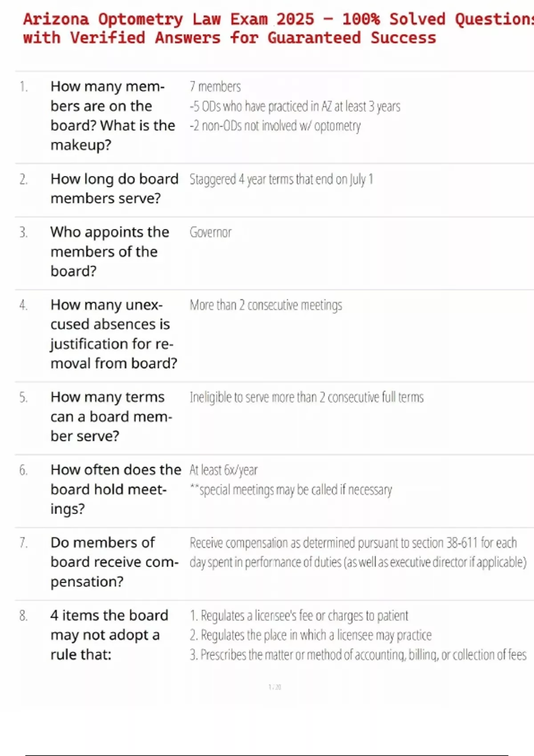Click "Regulates a licensee's fee" list item
The image size is (534, 756).
(x=299, y=616)
